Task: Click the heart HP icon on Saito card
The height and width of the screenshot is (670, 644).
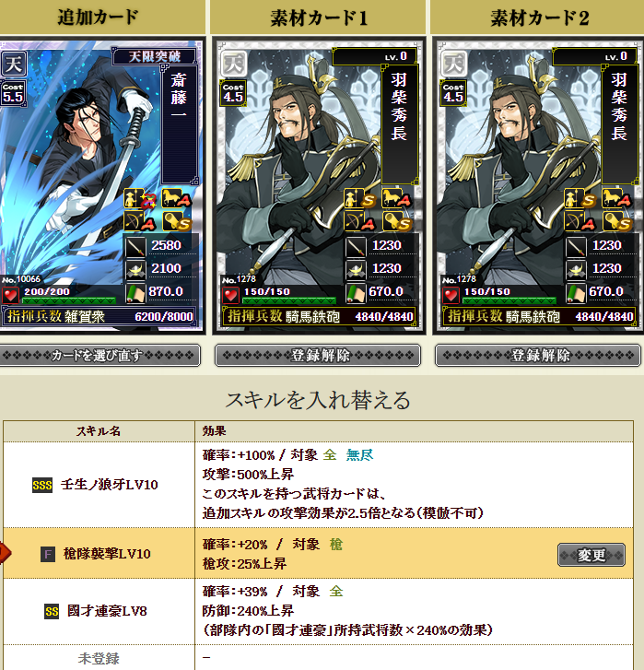Action: tap(10, 295)
